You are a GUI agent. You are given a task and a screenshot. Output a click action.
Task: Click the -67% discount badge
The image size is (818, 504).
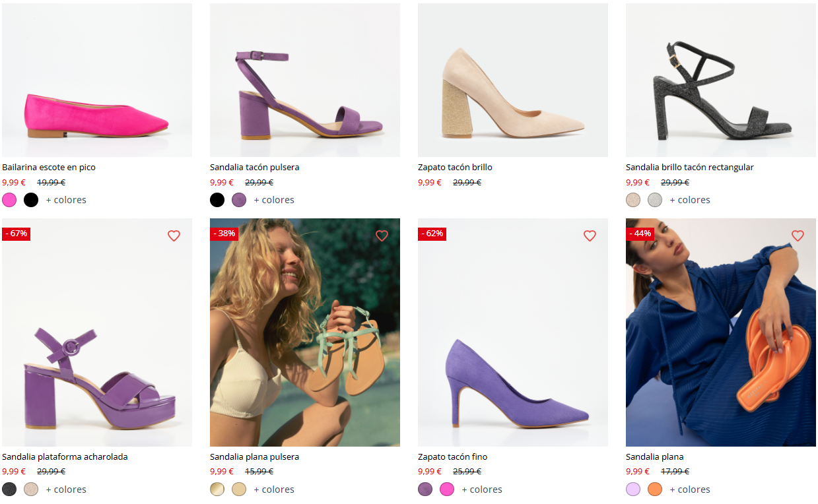coord(16,234)
